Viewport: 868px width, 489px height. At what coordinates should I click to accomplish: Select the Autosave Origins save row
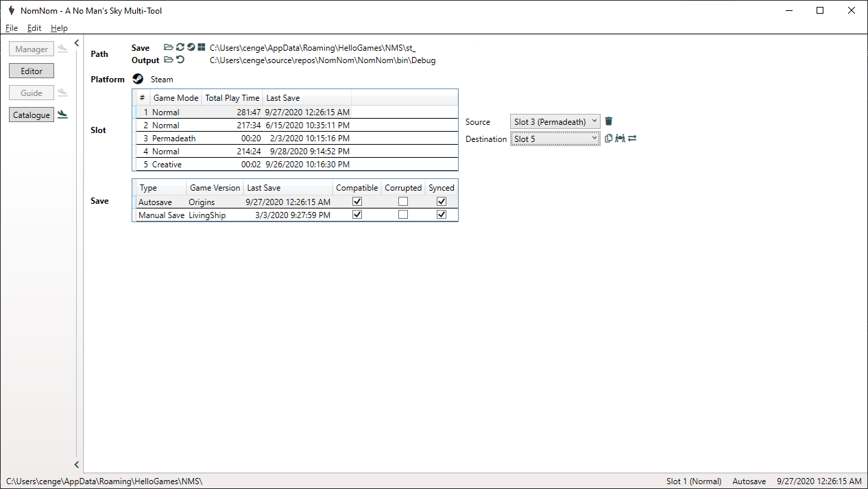point(295,202)
